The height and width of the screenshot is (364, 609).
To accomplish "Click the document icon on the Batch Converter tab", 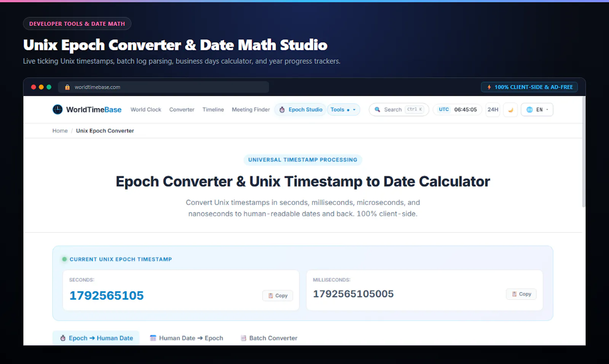I will click(x=244, y=338).
